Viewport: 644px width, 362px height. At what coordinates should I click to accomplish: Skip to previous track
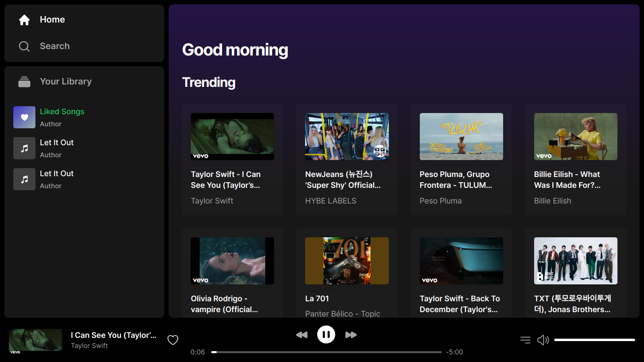click(301, 335)
